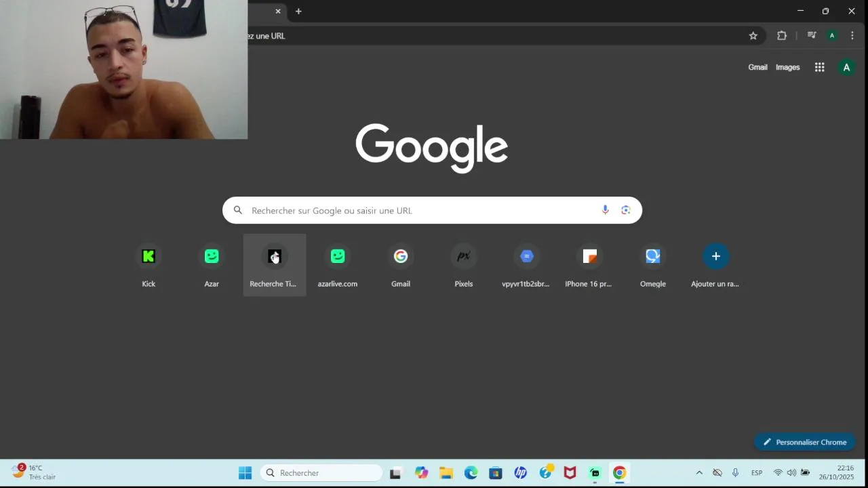868x488 pixels.
Task: Open the volume speaker tray icon
Action: tap(791, 472)
